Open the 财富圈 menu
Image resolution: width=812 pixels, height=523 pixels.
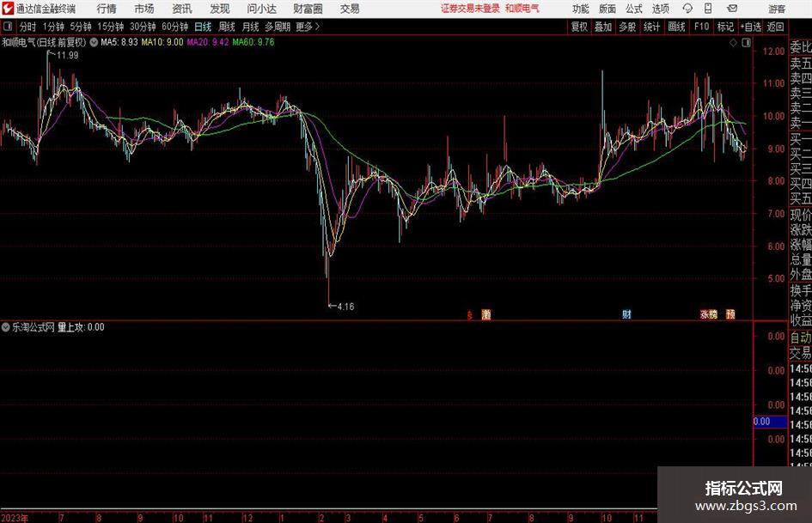point(308,9)
